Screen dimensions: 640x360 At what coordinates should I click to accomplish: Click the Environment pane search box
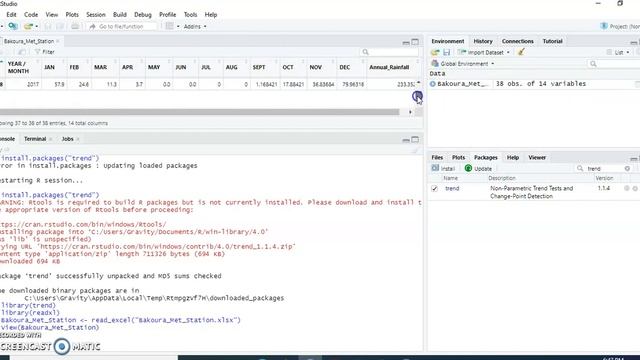click(614, 64)
